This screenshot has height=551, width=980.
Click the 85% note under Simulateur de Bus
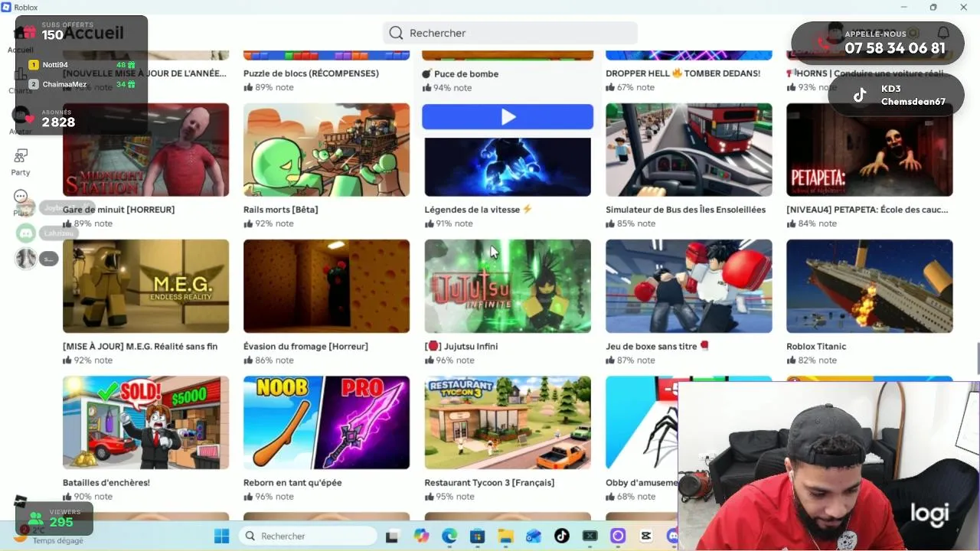click(631, 223)
